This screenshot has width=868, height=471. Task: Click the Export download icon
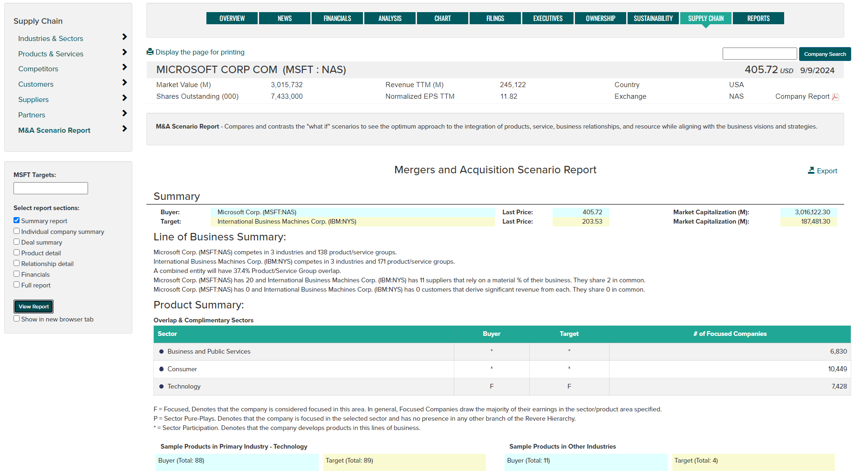(811, 171)
